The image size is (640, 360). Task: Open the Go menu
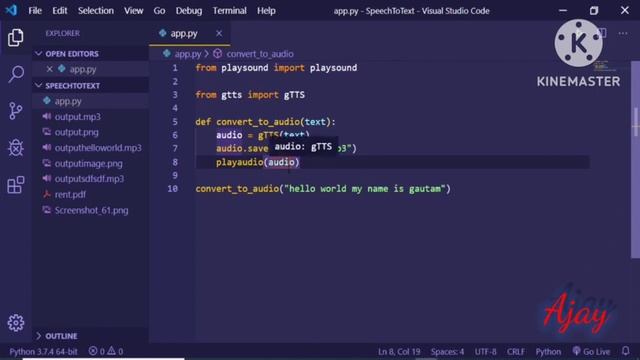(x=159, y=11)
